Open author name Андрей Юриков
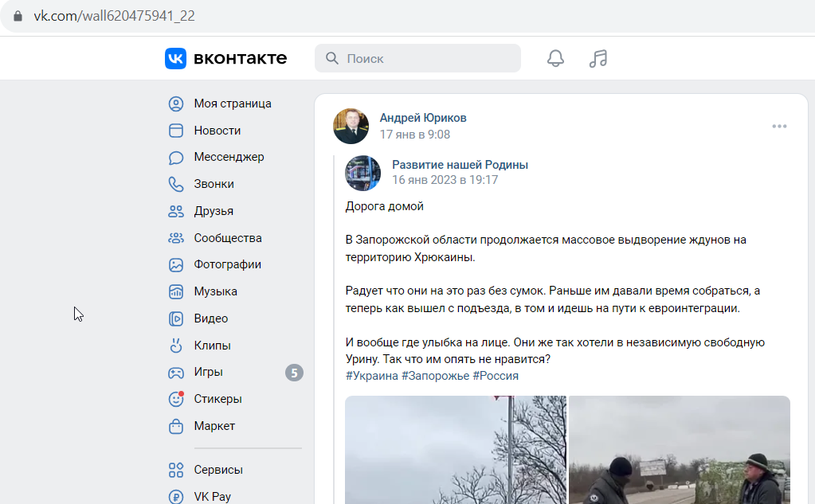 [x=422, y=118]
